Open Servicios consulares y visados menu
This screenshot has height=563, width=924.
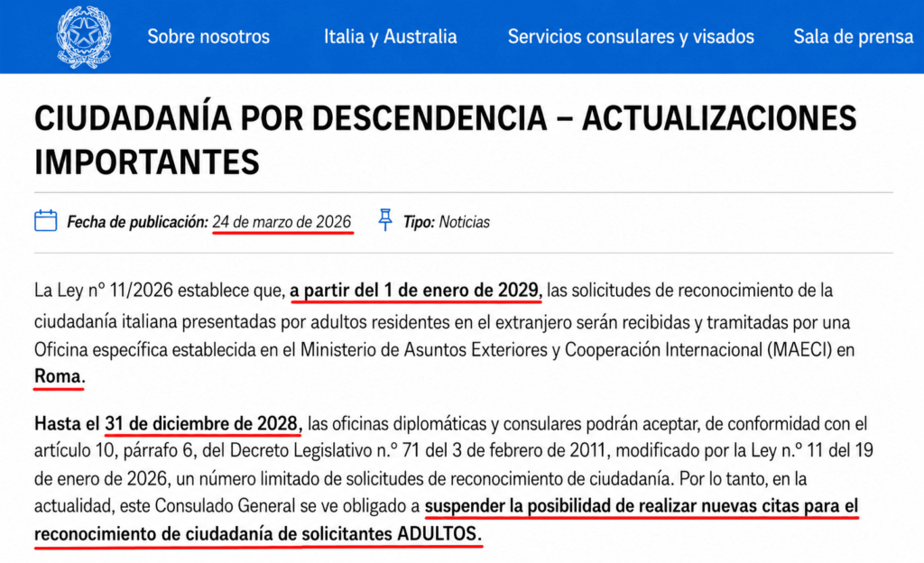pos(631,36)
